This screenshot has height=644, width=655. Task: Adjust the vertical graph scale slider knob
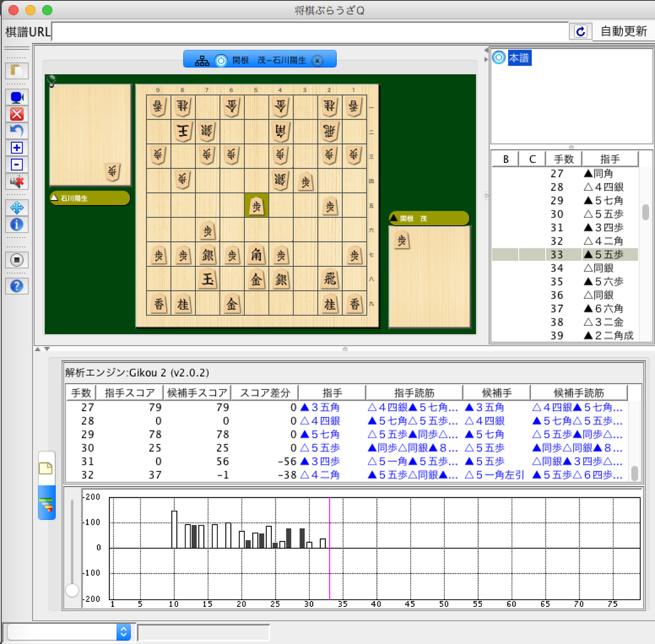point(72,590)
